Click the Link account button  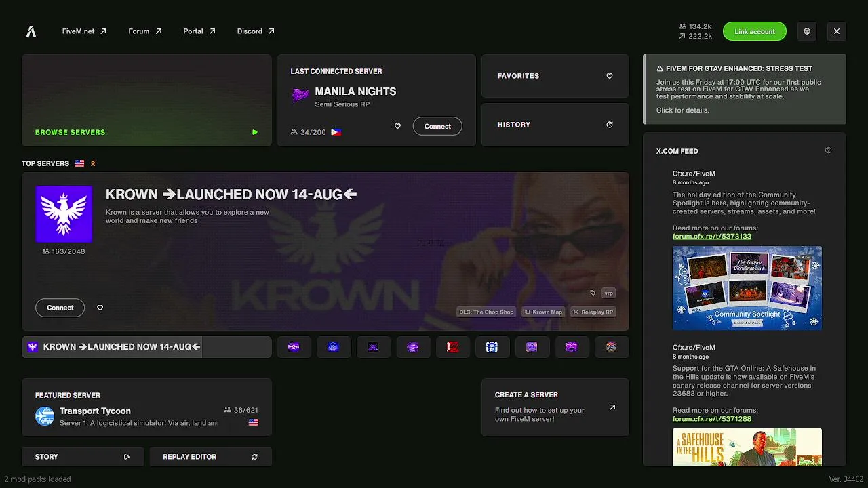tap(755, 31)
